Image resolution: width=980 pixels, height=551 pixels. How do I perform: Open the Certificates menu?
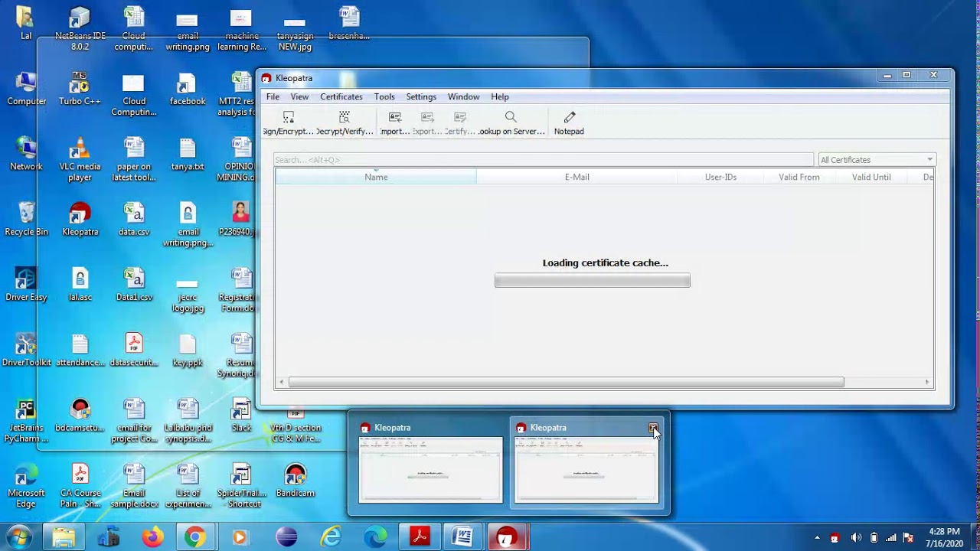pos(341,97)
